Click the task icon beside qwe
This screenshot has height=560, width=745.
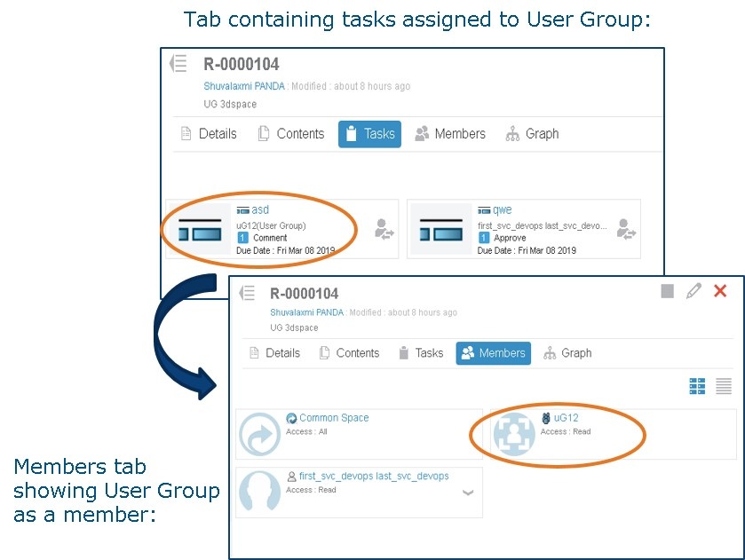[484, 210]
